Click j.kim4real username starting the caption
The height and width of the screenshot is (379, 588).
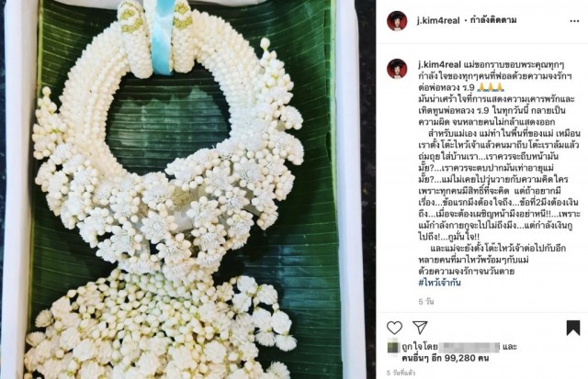point(440,64)
